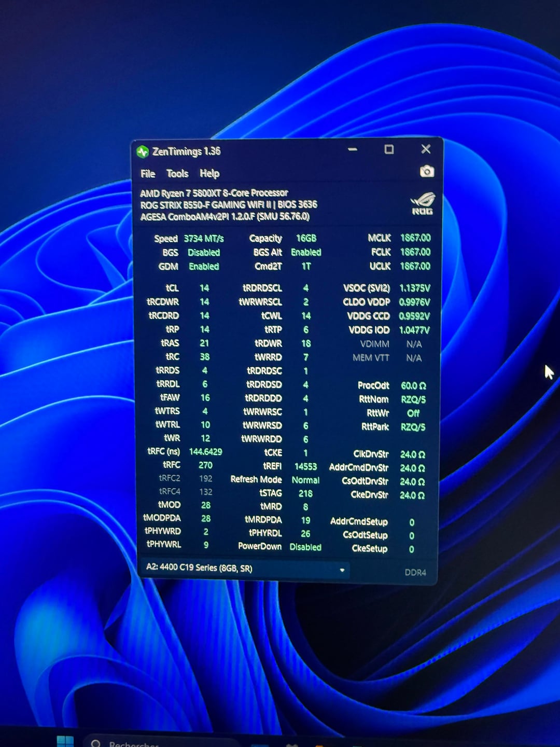Close the ZenTimings window
Screen dimensions: 560x747
click(426, 149)
